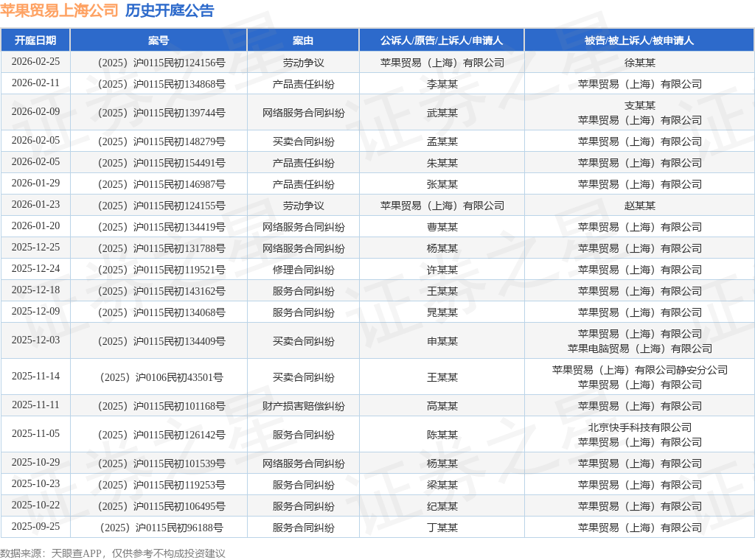Click the 财产损害赔偿纠纷 cause cell
755x560 pixels.
pyautogui.click(x=303, y=406)
